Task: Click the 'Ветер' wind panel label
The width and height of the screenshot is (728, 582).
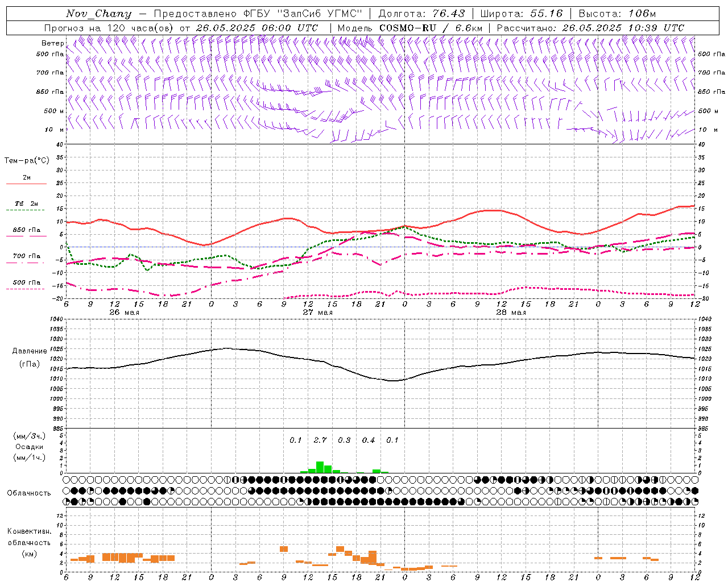Action: click(52, 43)
